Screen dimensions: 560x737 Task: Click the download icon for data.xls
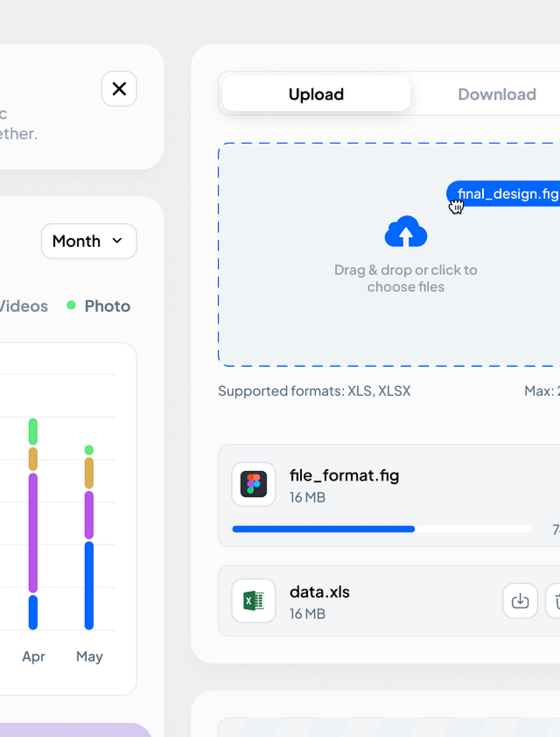click(x=520, y=601)
